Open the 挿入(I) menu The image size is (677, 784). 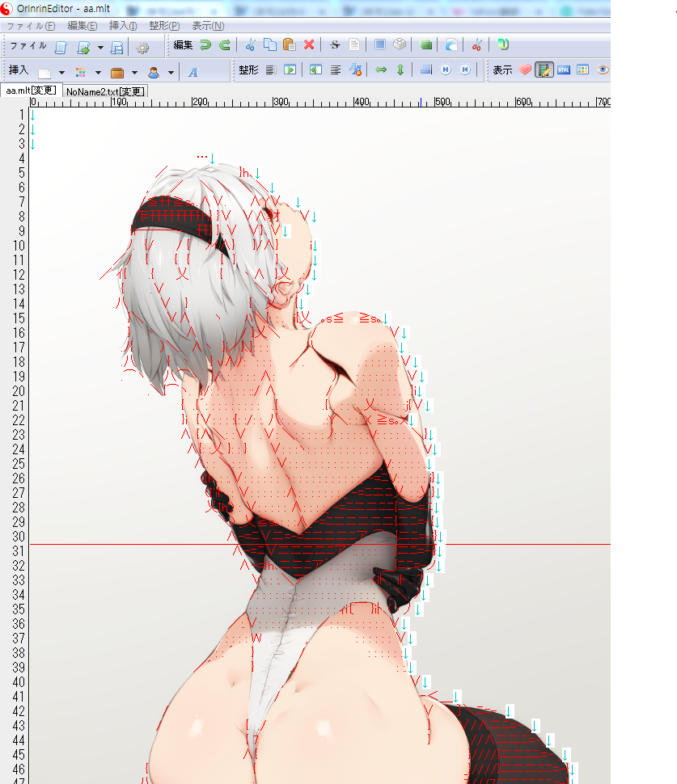pos(123,26)
